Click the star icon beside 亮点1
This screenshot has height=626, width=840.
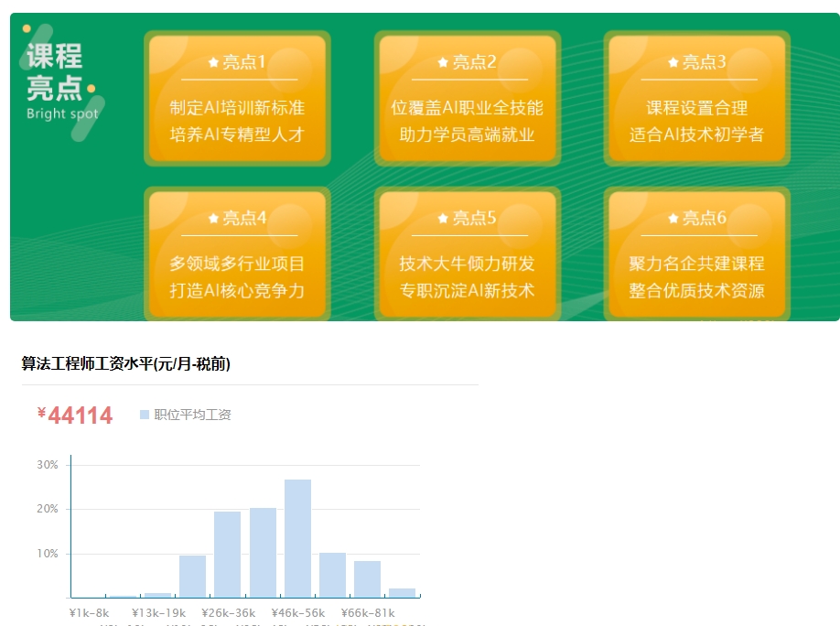(213, 62)
